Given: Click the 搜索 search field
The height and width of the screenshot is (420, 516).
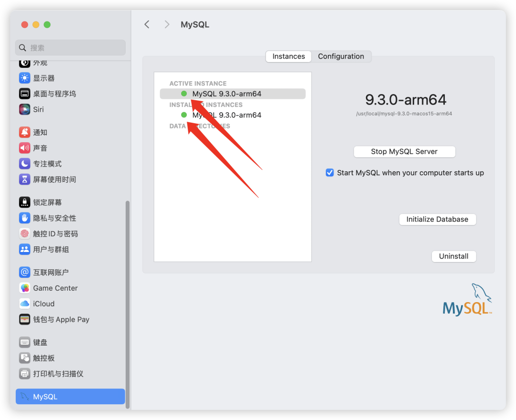Looking at the screenshot, I should [70, 48].
